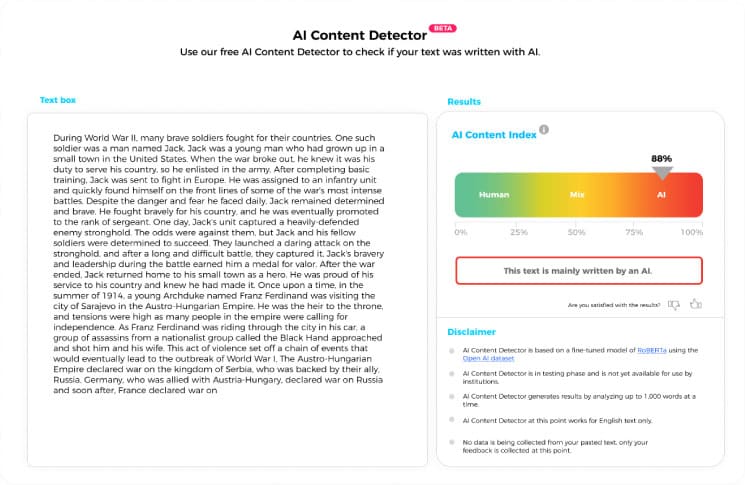Open the Open AI dataset link
The width and height of the screenshot is (745, 485).
488,358
